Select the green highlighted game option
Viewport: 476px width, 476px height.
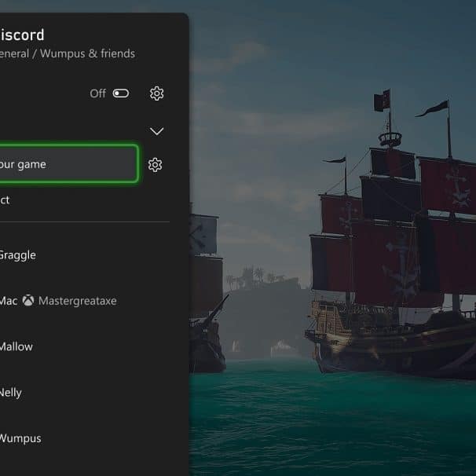[68, 164]
